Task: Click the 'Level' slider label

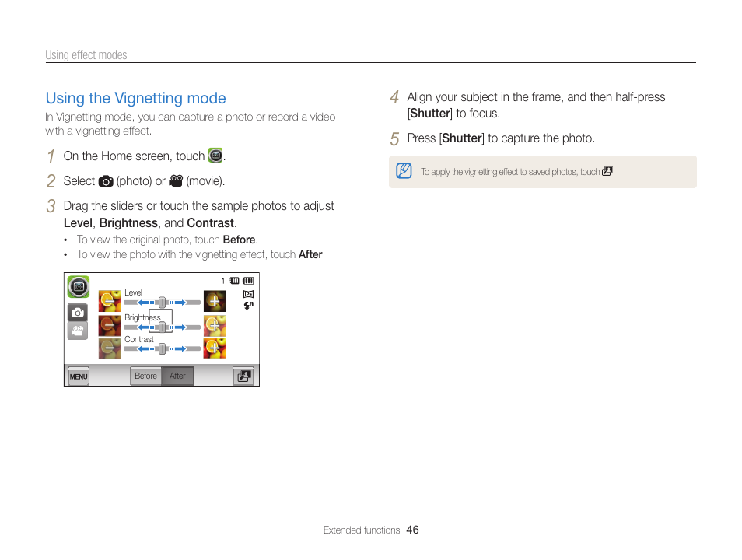Action: click(x=134, y=292)
